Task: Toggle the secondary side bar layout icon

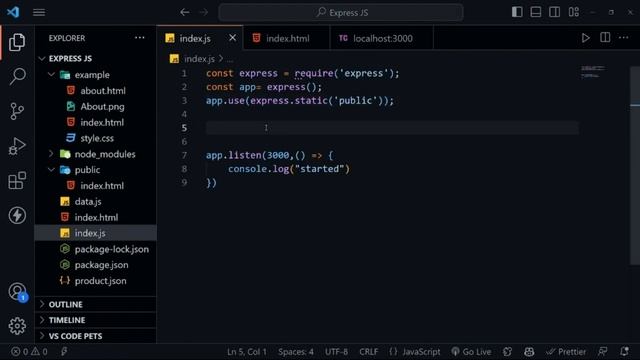Action: click(554, 12)
